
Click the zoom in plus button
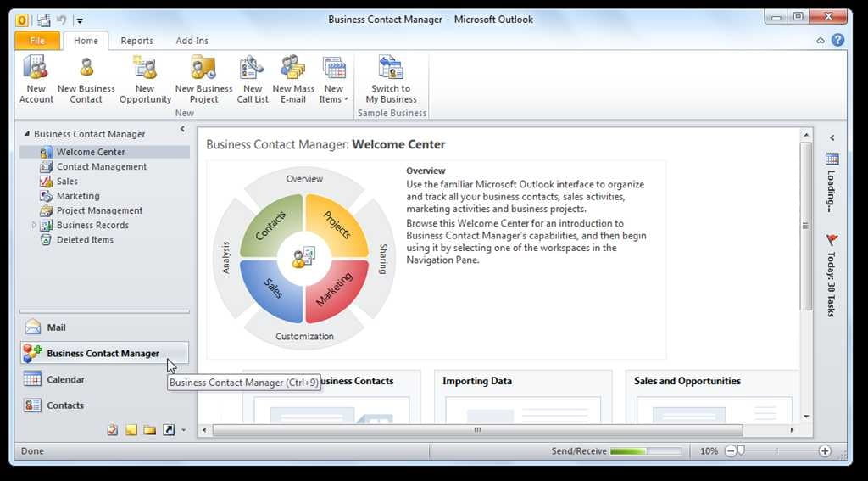(825, 451)
